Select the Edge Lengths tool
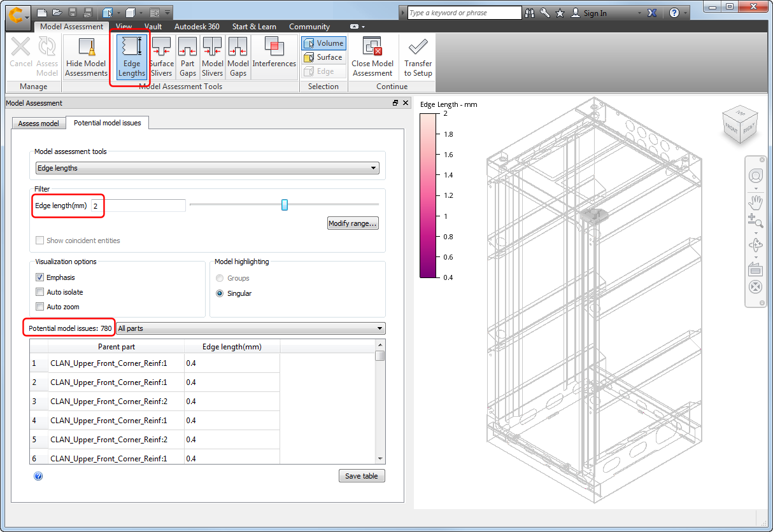The width and height of the screenshot is (773, 532). tap(132, 57)
